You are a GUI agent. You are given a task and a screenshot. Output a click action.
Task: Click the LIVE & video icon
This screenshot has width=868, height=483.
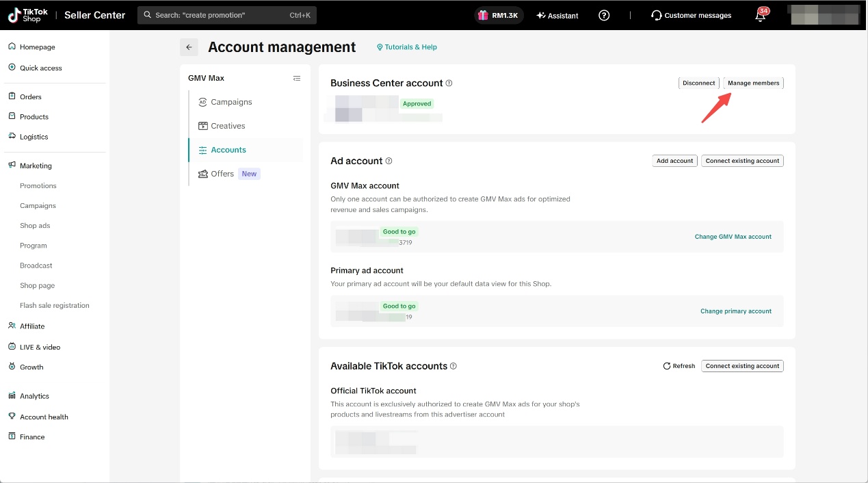click(x=12, y=346)
